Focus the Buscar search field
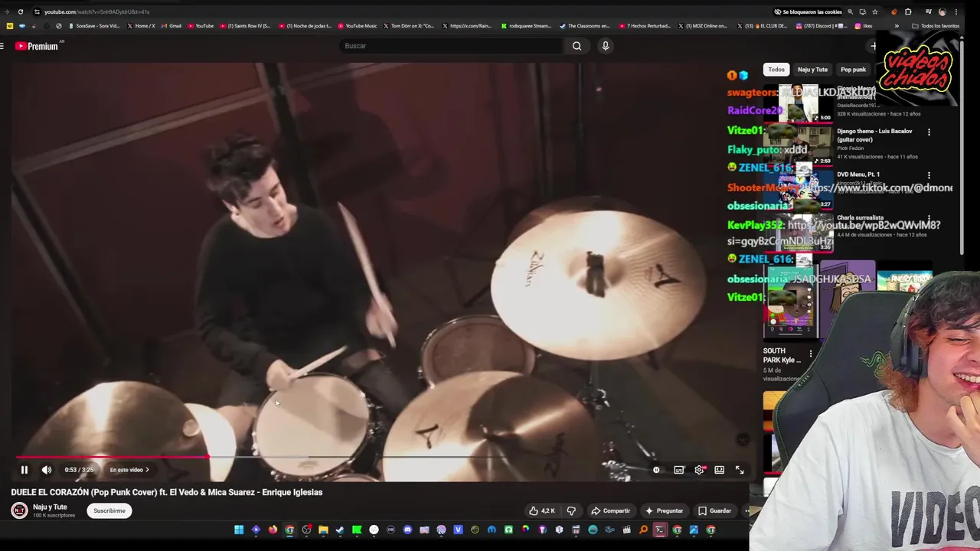The height and width of the screenshot is (551, 980). (x=452, y=46)
